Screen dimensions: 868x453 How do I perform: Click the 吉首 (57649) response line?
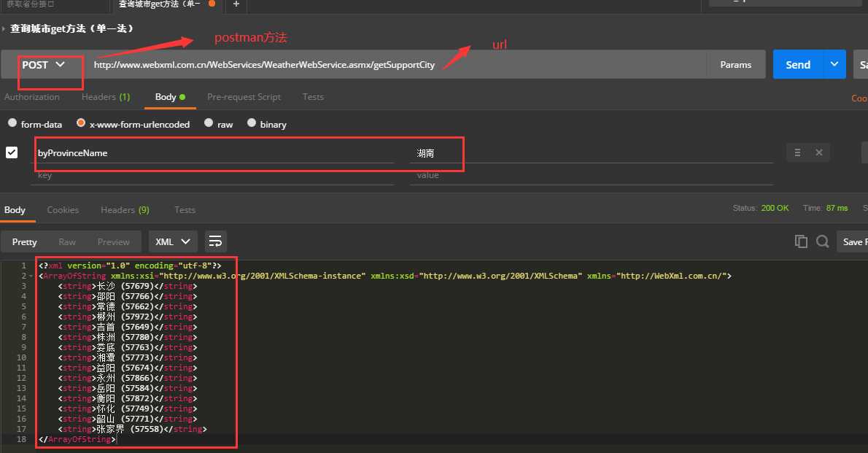coord(128,327)
